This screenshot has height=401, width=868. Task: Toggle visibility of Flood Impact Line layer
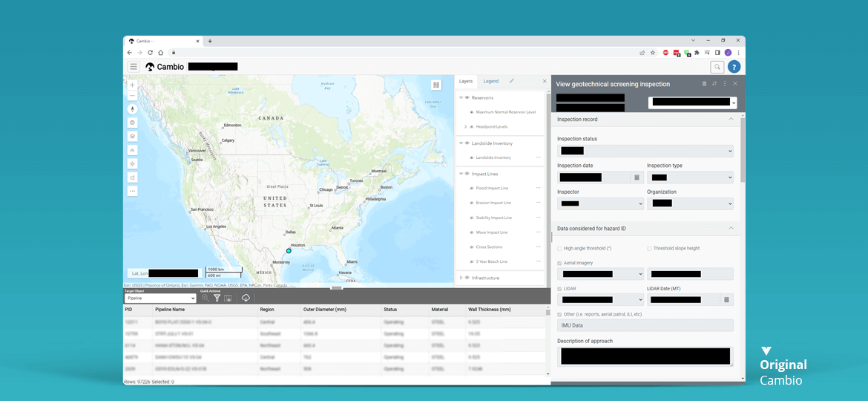coord(471,188)
